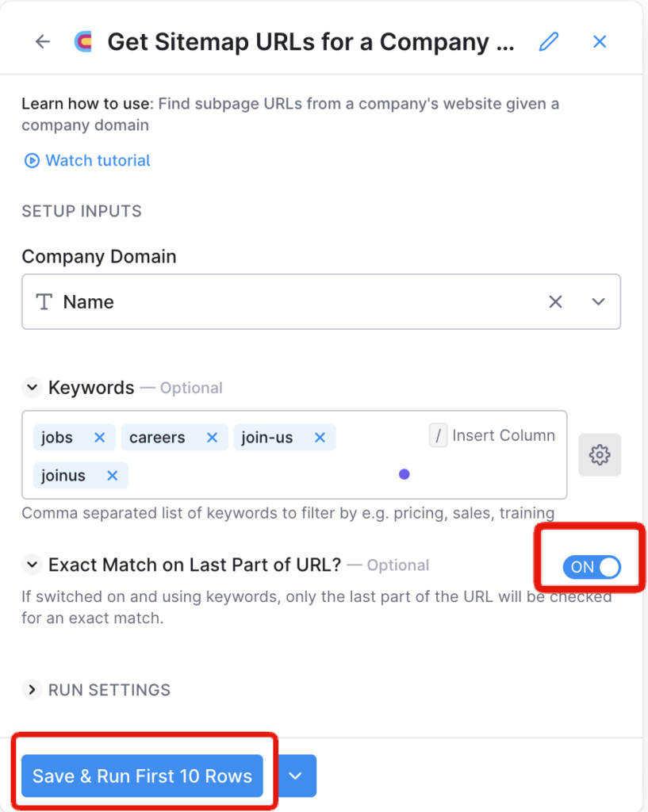Clear the Name selection in Company Domain
Viewport: 648px width, 812px height.
click(x=555, y=302)
